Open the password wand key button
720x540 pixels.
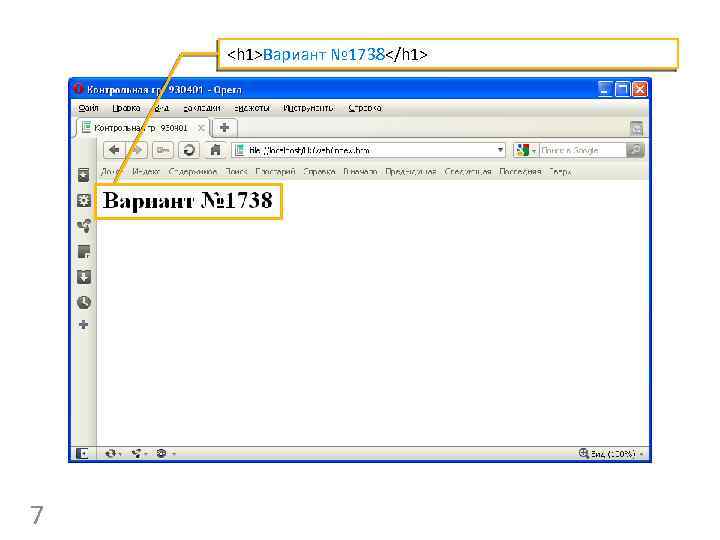(163, 150)
